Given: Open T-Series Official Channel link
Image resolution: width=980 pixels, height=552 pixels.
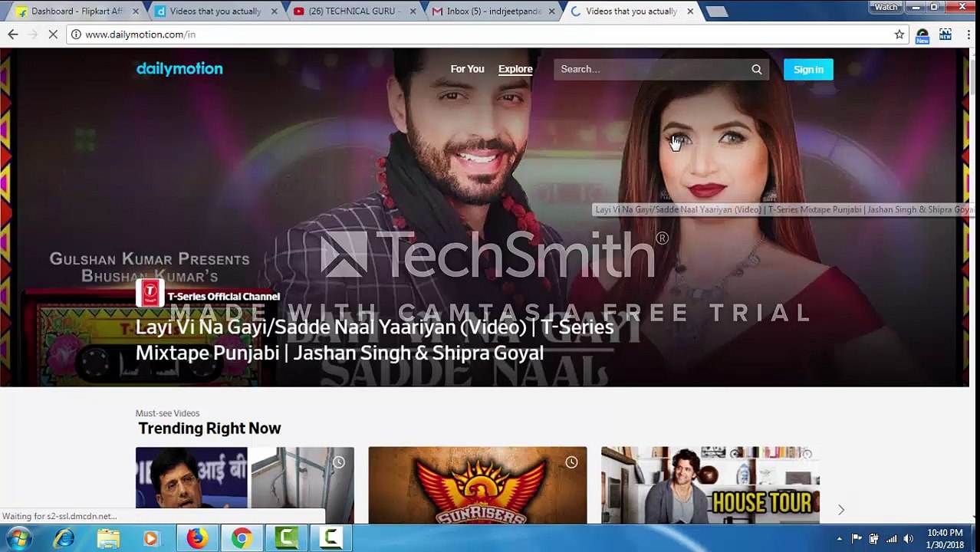Looking at the screenshot, I should point(224,296).
